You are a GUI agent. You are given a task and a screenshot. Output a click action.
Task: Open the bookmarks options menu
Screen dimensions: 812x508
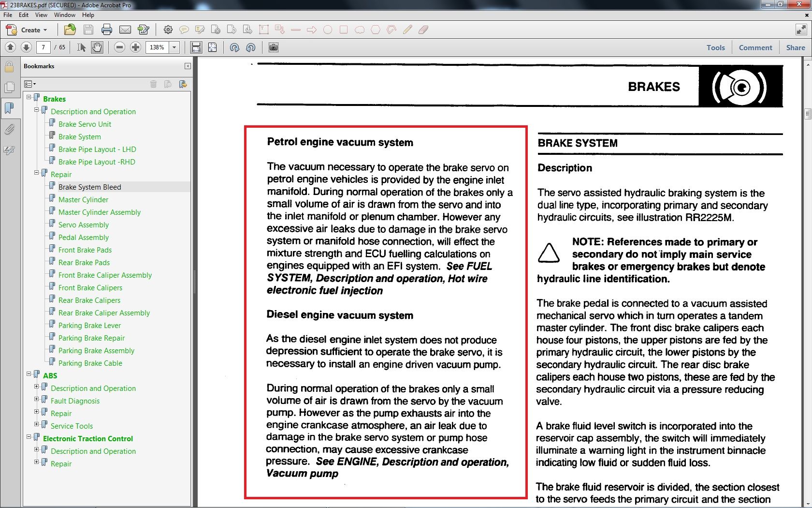point(30,84)
